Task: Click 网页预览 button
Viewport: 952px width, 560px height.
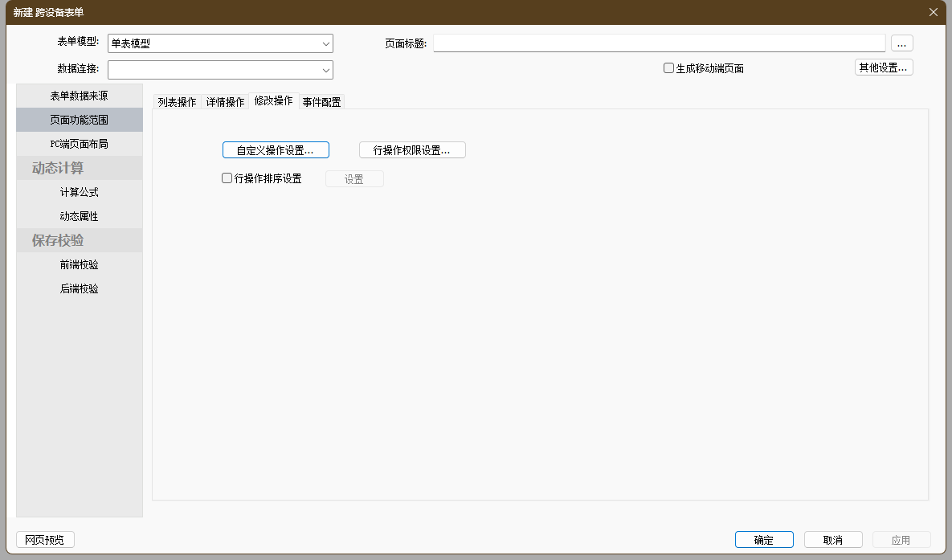Action: click(x=45, y=540)
